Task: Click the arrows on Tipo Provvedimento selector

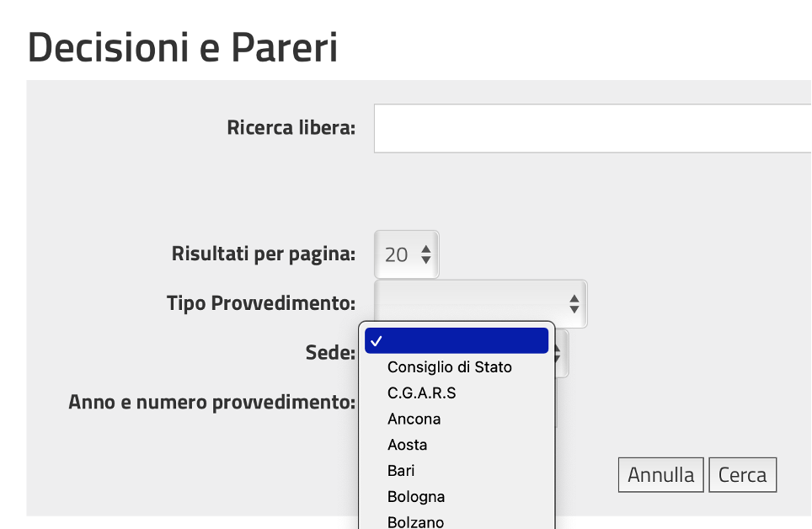Action: click(574, 303)
